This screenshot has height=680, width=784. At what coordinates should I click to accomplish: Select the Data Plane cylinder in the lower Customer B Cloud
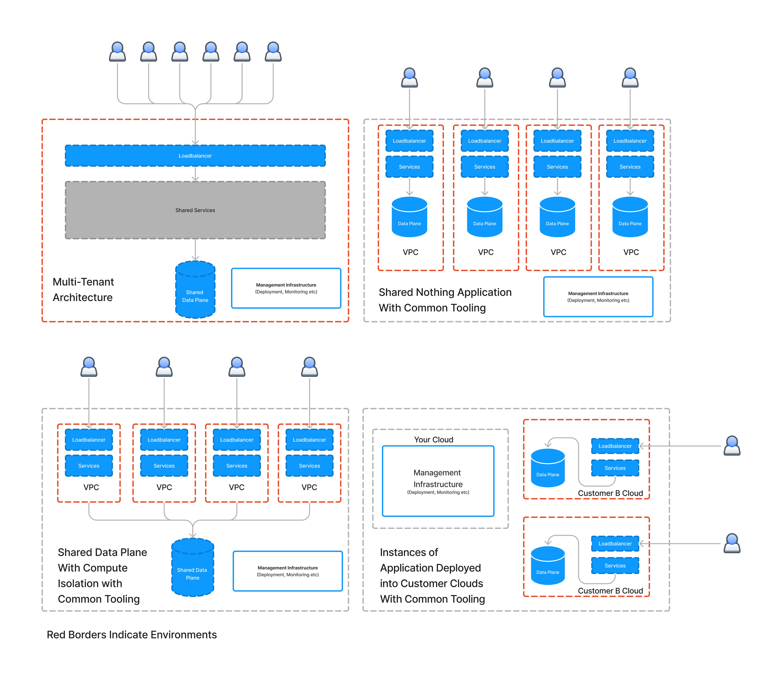pyautogui.click(x=547, y=566)
